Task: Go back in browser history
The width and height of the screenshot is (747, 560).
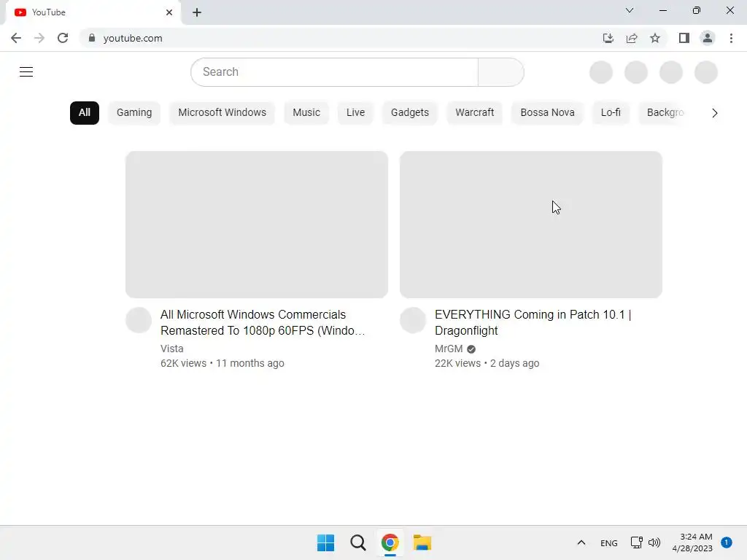Action: [16, 38]
